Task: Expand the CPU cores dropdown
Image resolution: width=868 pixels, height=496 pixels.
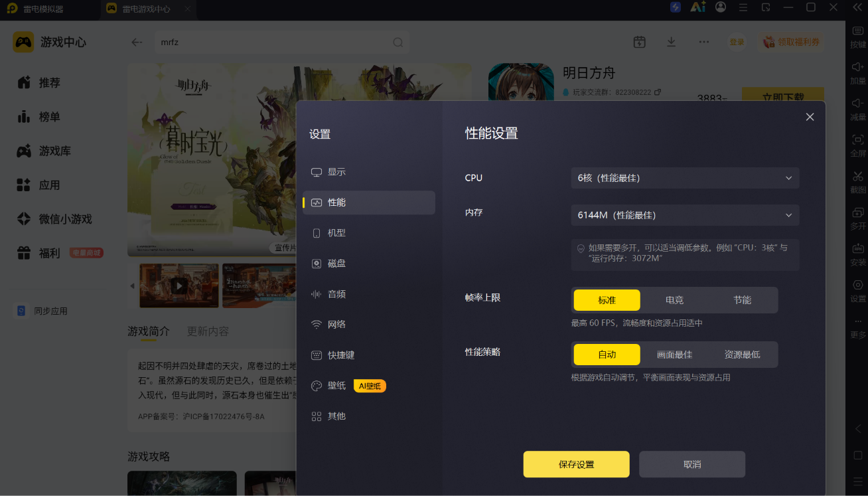Action: click(685, 178)
